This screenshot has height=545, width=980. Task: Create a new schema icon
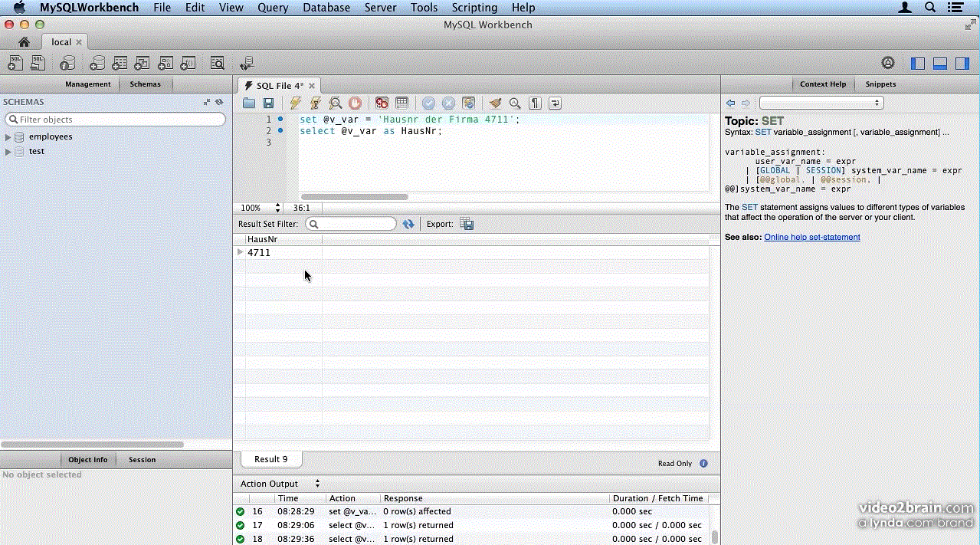pos(97,64)
